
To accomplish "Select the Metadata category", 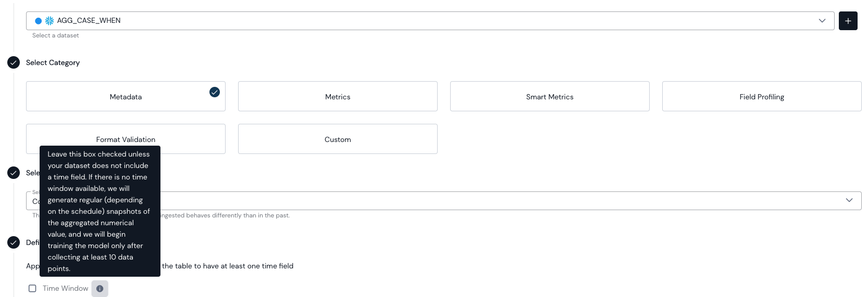I will tap(126, 96).
